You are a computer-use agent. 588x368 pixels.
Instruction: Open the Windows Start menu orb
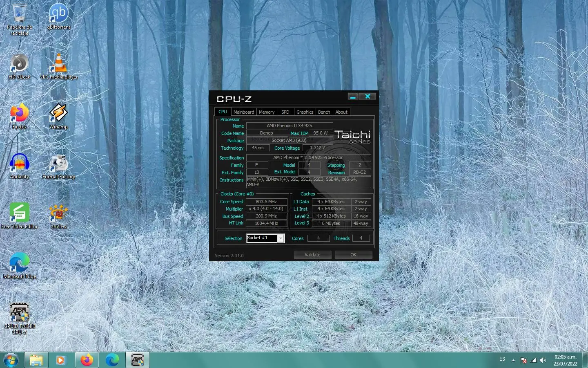tap(11, 360)
